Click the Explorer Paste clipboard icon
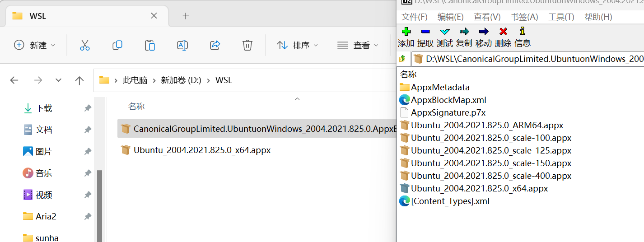 click(150, 45)
